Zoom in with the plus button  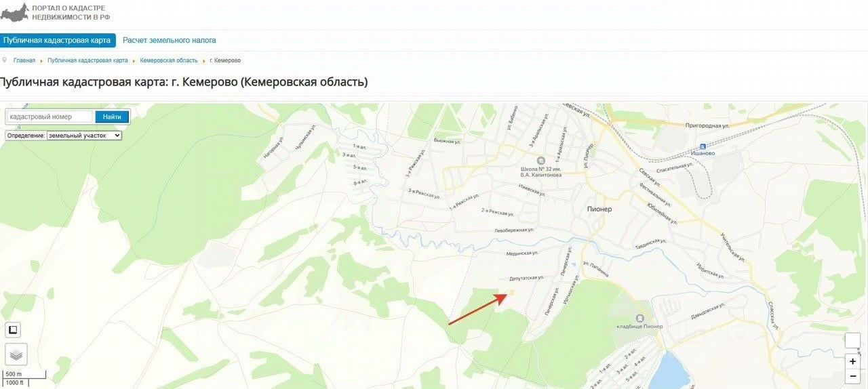852,361
